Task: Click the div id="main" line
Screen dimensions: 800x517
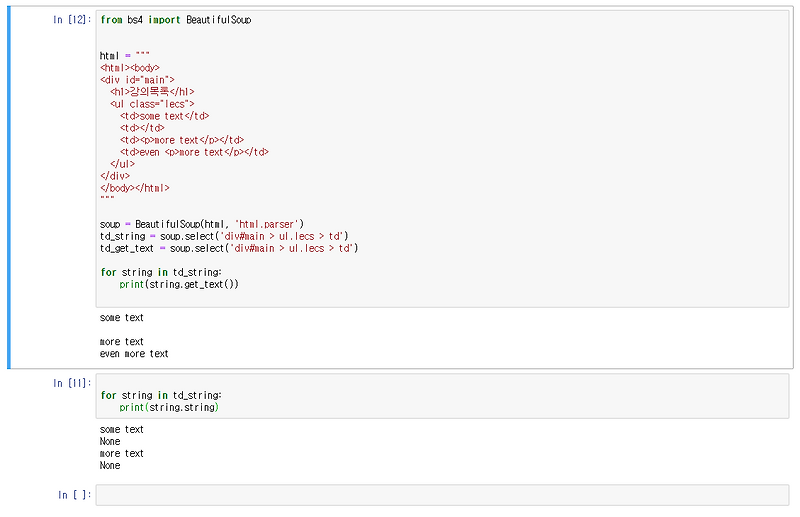Action: pos(137,79)
